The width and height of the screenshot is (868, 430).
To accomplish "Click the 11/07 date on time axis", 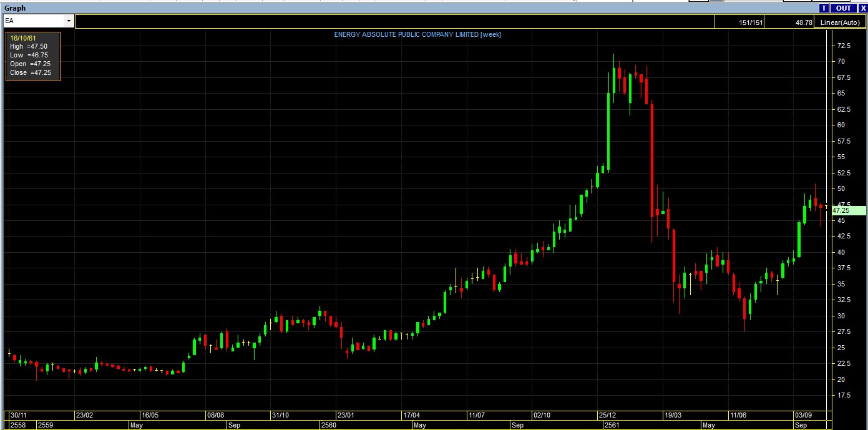I will tap(477, 415).
